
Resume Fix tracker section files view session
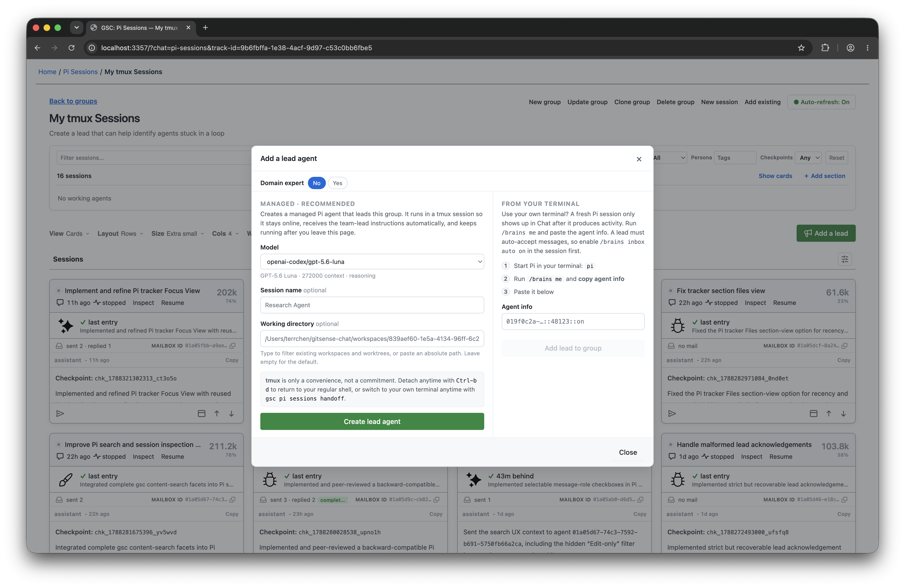point(784,303)
